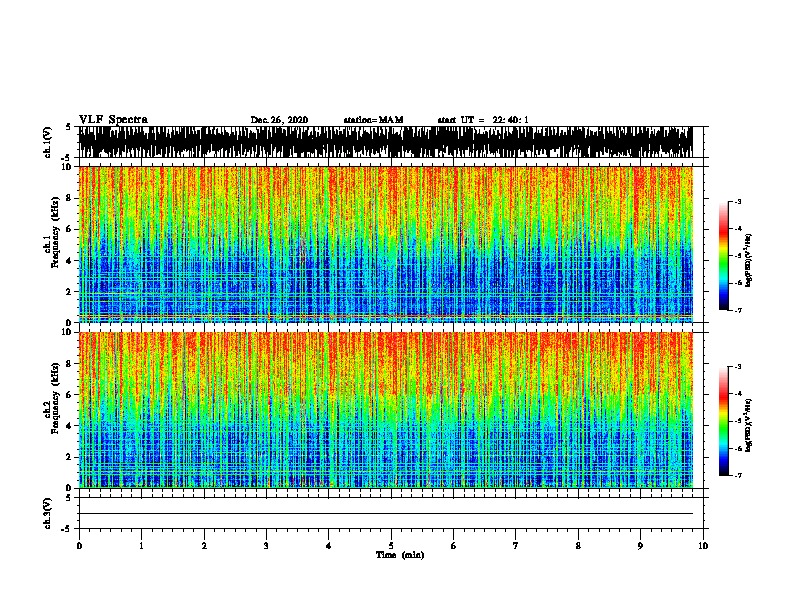Click the 'start UT = 22:40: 1' label
The height and width of the screenshot is (612, 792).
click(x=483, y=120)
